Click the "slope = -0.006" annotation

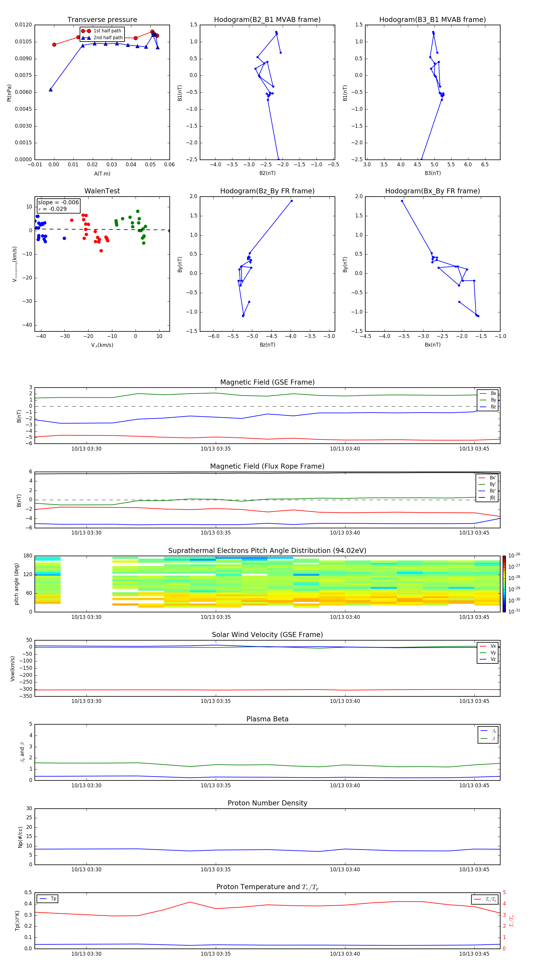(58, 203)
